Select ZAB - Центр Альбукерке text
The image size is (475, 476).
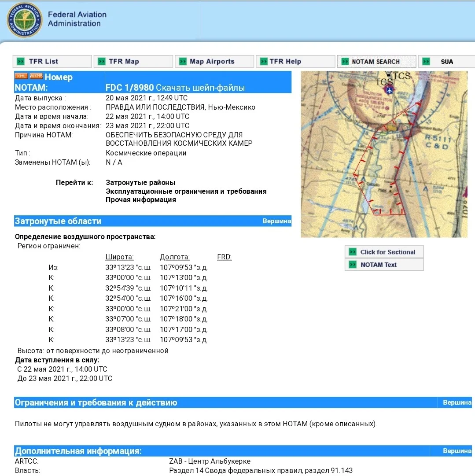tap(210, 461)
